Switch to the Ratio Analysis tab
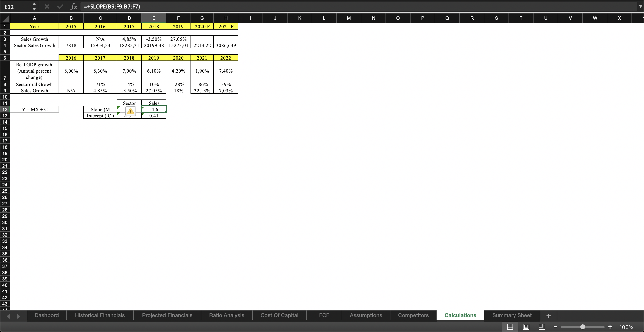Viewport: 644px width, 332px height. [226, 315]
